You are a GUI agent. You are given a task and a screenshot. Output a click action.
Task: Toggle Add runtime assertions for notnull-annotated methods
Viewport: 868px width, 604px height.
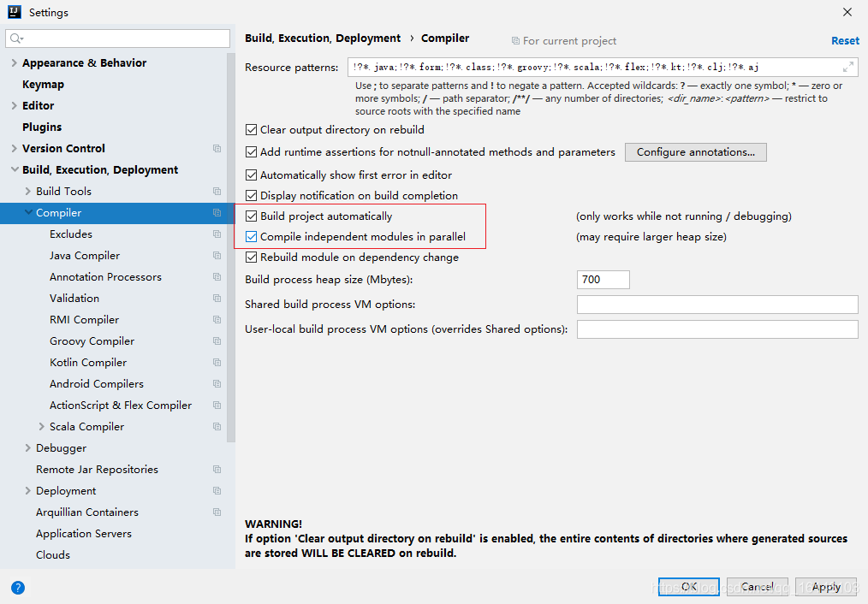point(252,152)
